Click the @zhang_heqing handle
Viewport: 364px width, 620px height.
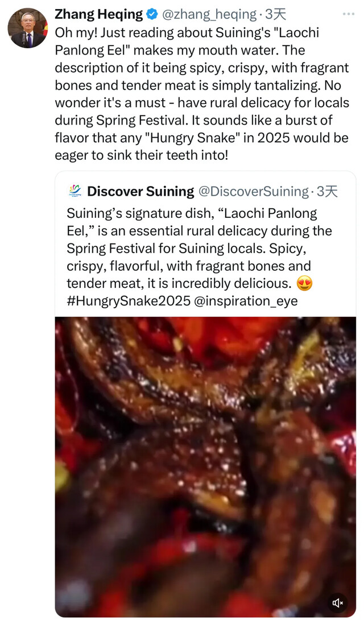pyautogui.click(x=208, y=14)
